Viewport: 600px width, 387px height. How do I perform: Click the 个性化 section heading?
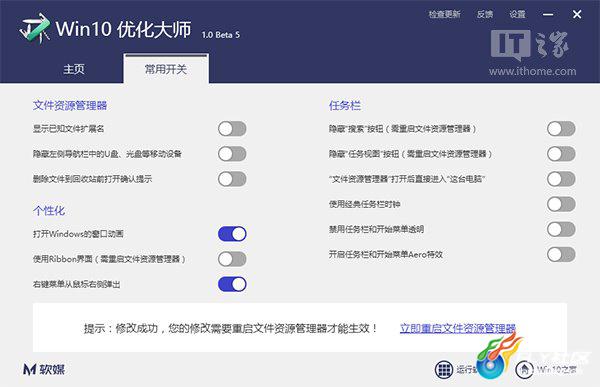pyautogui.click(x=49, y=211)
